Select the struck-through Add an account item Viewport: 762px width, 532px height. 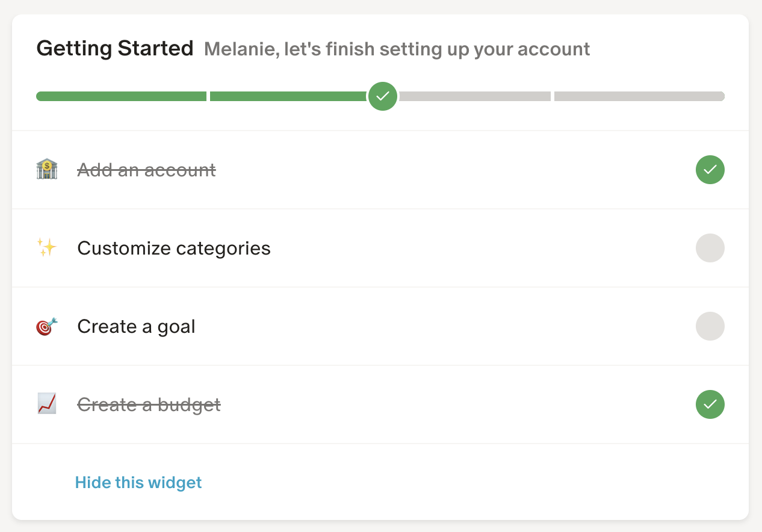(146, 170)
